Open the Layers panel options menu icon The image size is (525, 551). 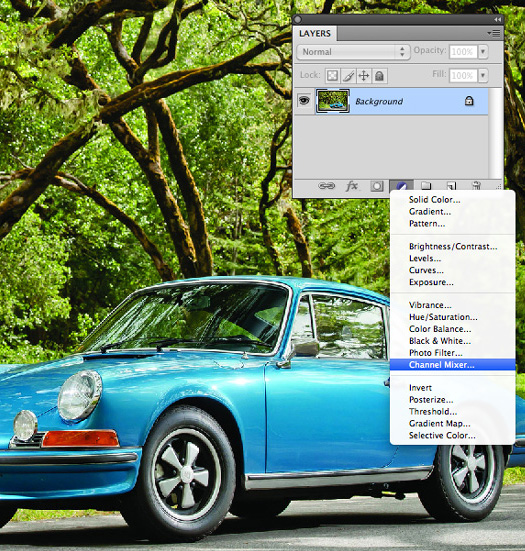click(494, 33)
